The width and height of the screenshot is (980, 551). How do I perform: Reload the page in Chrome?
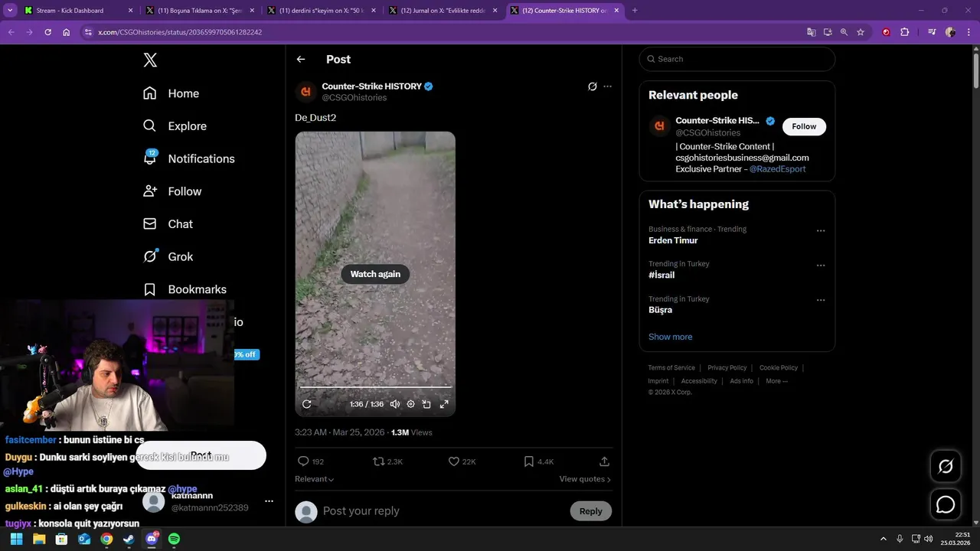point(47,32)
